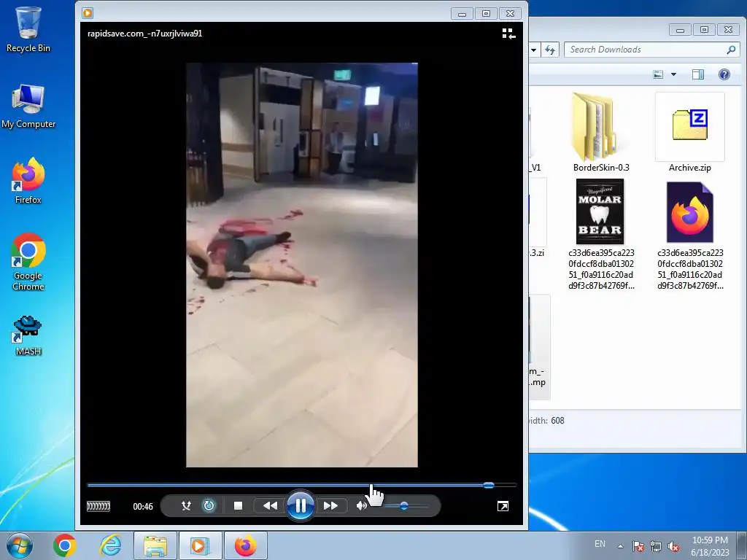Open Explorer help button
Viewport: 747px width, 560px height.
click(724, 74)
